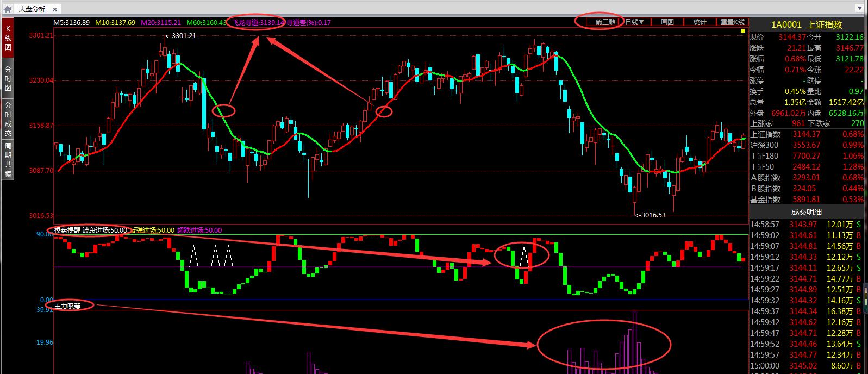Click the 90.00 indicator axis label
Viewport: 868px width, 374px height.
point(45,234)
